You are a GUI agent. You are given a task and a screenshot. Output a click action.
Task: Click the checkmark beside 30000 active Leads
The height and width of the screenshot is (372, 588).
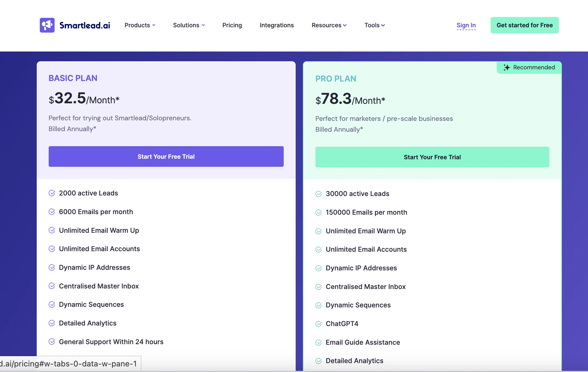point(319,194)
